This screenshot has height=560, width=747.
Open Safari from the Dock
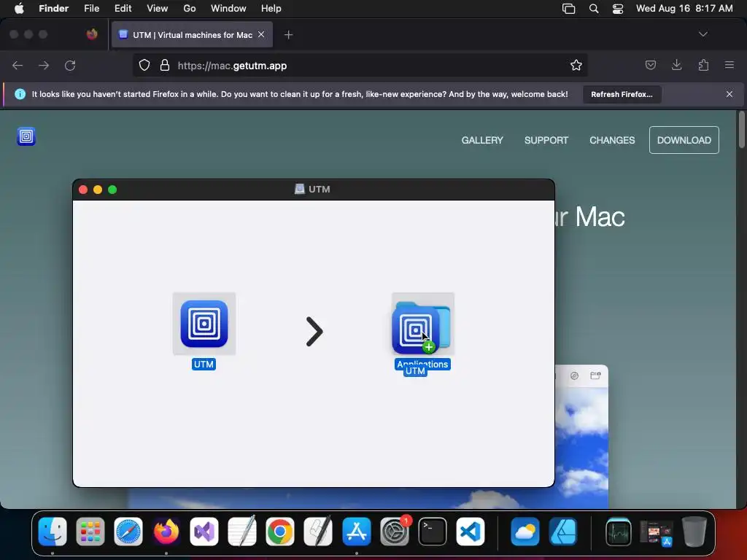coord(128,531)
